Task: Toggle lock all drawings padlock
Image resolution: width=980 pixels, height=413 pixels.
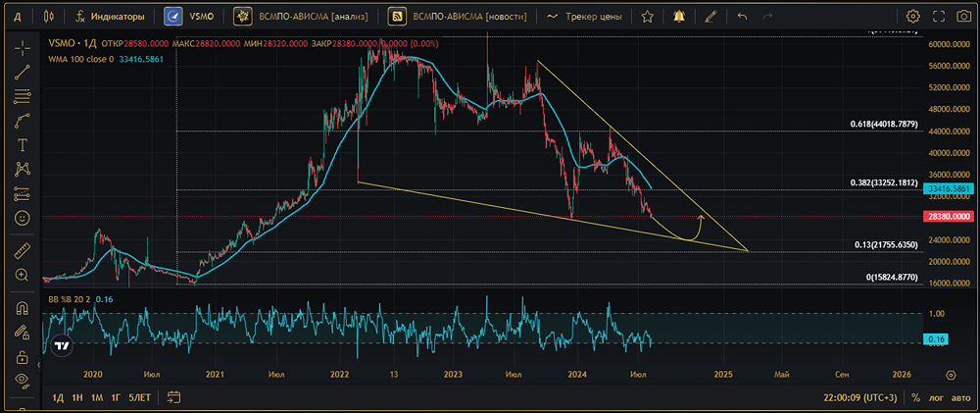Action: coord(23,356)
